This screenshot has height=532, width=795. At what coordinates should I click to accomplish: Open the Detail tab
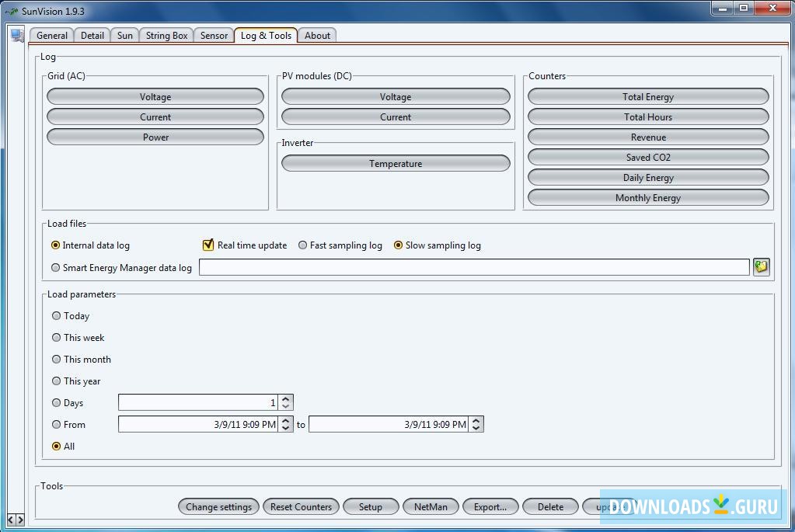coord(92,36)
